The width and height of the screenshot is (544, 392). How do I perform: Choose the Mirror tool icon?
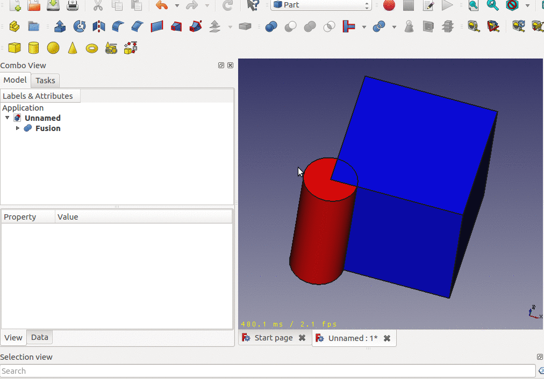(99, 26)
